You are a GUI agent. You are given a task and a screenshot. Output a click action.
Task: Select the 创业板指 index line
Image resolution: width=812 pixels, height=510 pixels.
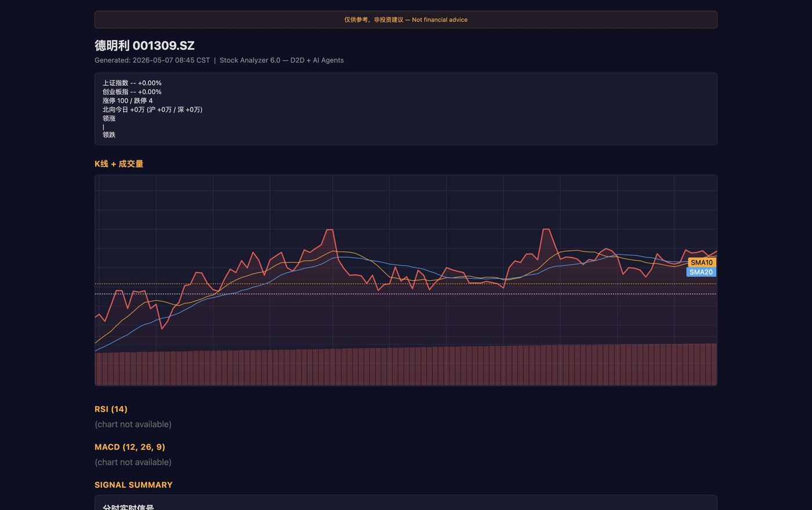point(132,92)
